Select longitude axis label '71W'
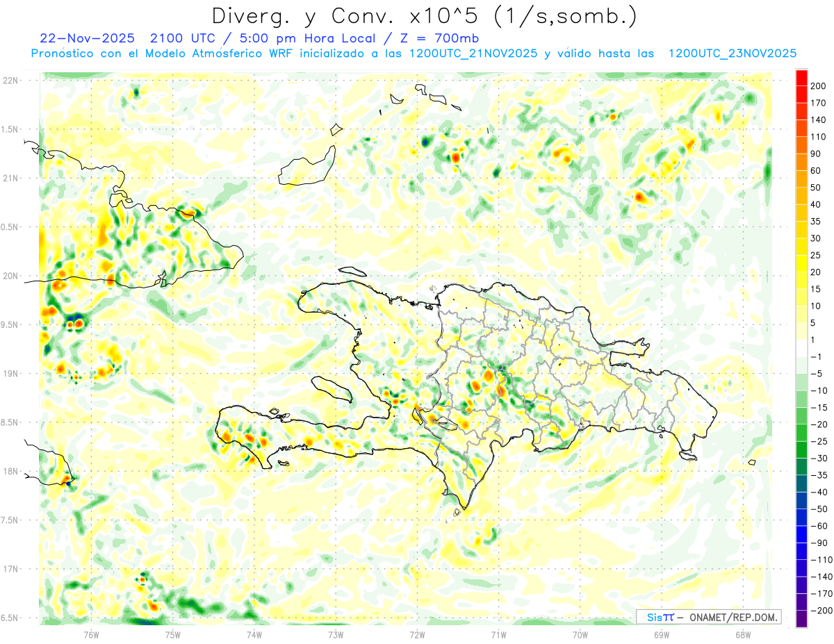834x644 pixels. point(498,634)
